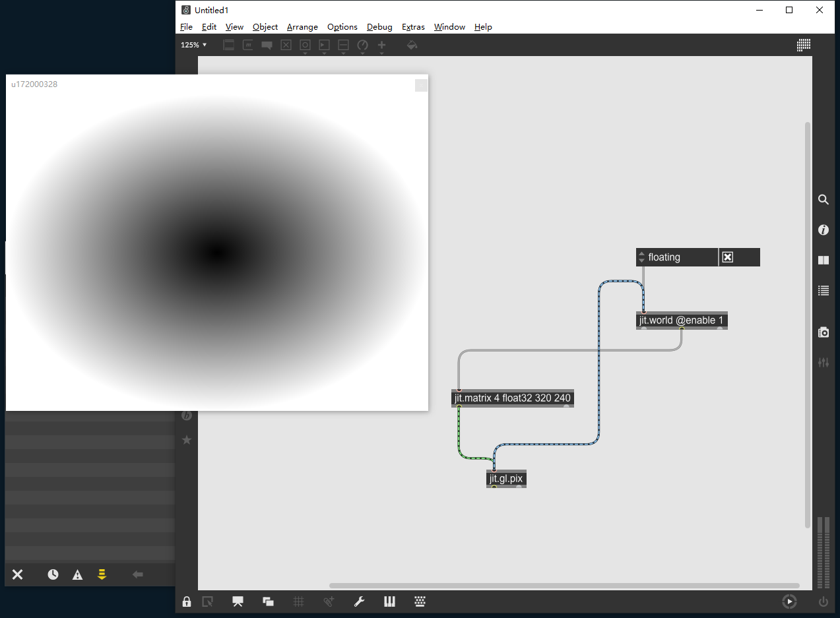The height and width of the screenshot is (618, 840).
Task: Open the reference sidebar book icon
Action: coord(824,260)
